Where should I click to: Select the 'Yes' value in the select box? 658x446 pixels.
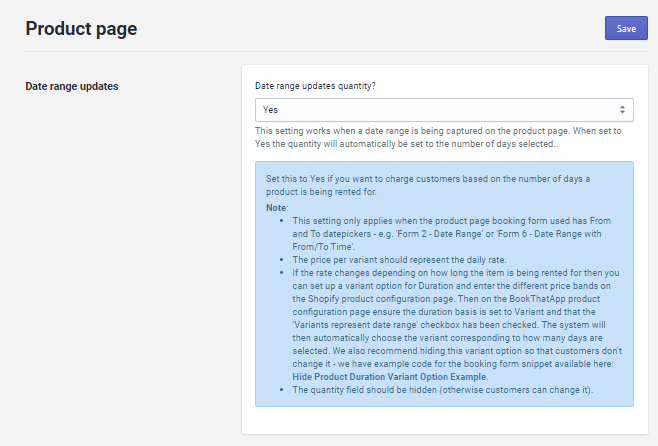pyautogui.click(x=271, y=109)
